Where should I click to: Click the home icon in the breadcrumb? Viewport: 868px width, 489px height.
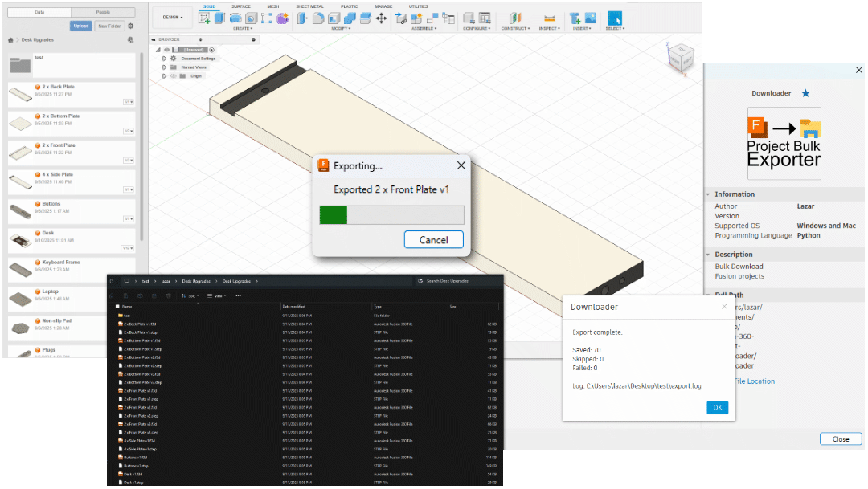[x=10, y=39]
